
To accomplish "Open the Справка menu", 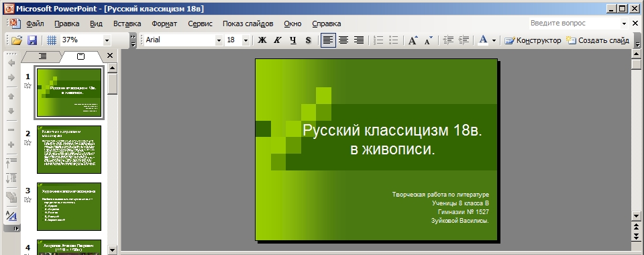I will pyautogui.click(x=326, y=23).
